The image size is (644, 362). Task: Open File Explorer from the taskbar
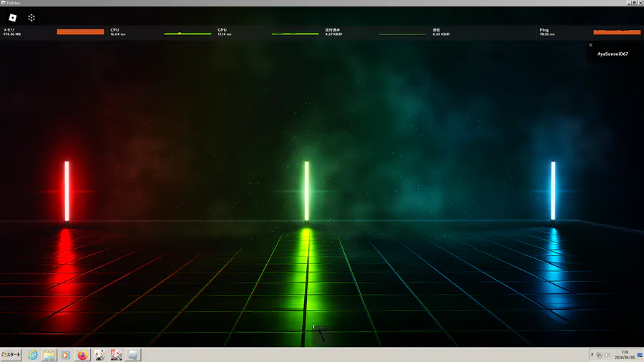49,355
